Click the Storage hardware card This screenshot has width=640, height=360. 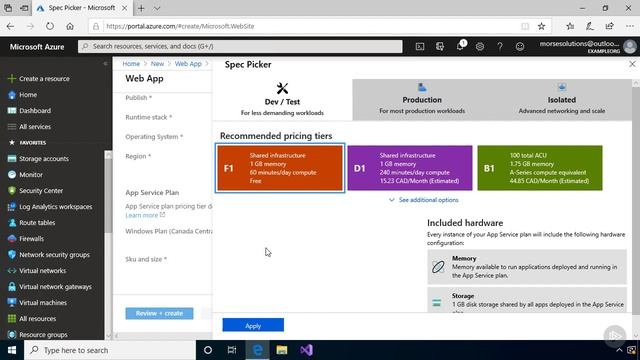(x=527, y=300)
